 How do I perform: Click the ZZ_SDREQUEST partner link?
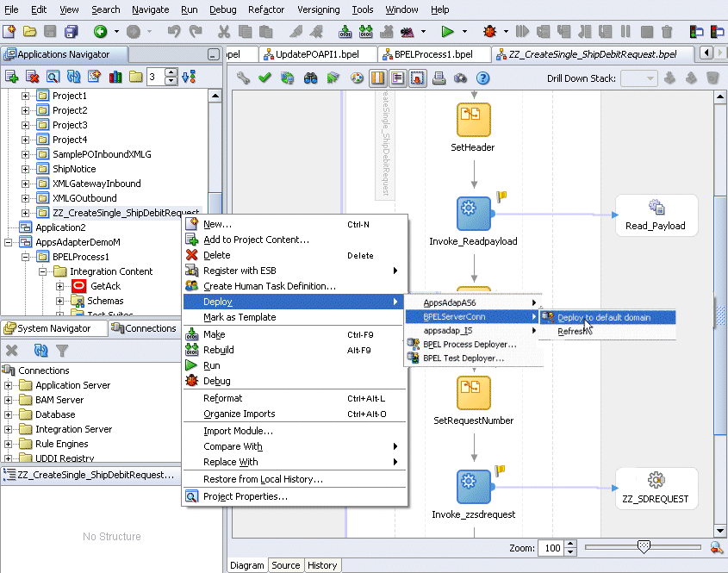pyautogui.click(x=656, y=489)
